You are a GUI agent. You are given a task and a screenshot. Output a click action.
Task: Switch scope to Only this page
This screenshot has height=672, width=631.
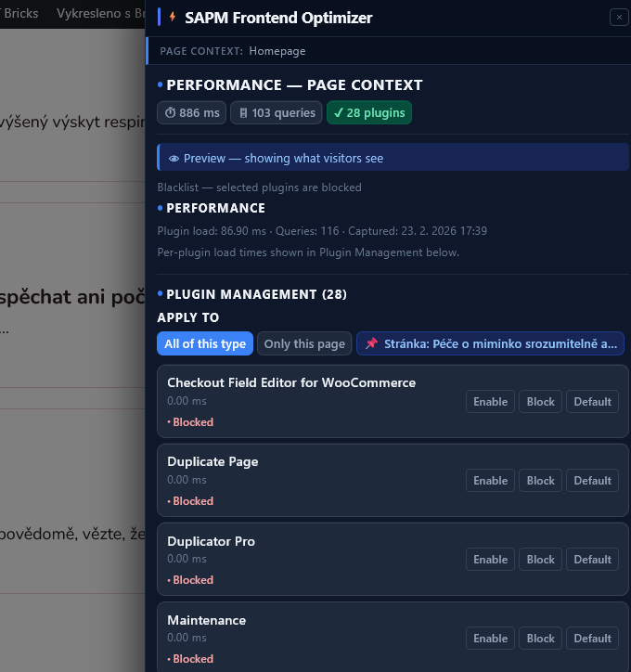click(x=304, y=343)
